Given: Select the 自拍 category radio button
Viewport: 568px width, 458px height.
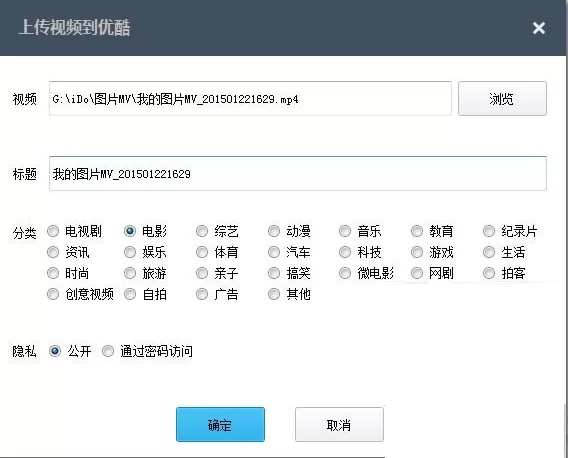Looking at the screenshot, I should (130, 294).
